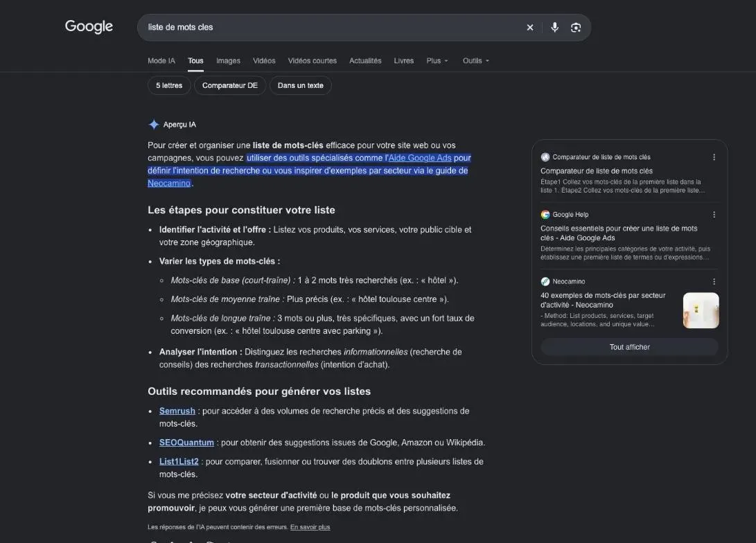Viewport: 756px width, 543px height.
Task: Click the Neocamino result thumbnail
Action: coord(701,310)
